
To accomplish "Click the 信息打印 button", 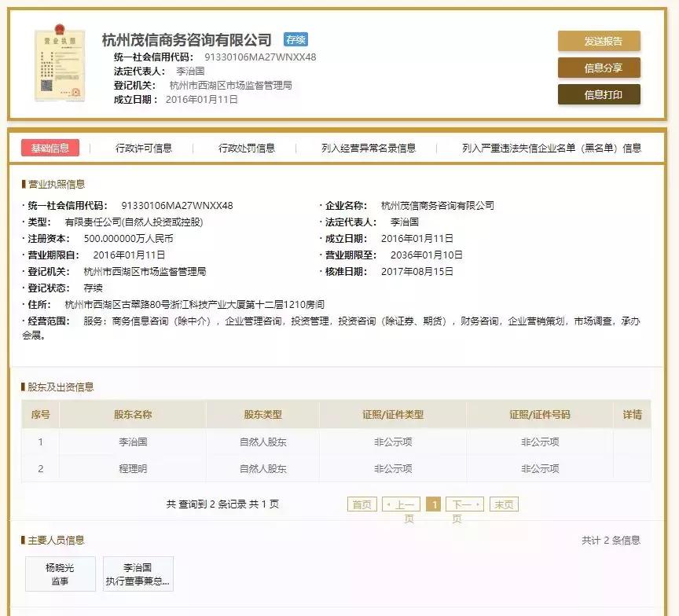I will 600,96.
